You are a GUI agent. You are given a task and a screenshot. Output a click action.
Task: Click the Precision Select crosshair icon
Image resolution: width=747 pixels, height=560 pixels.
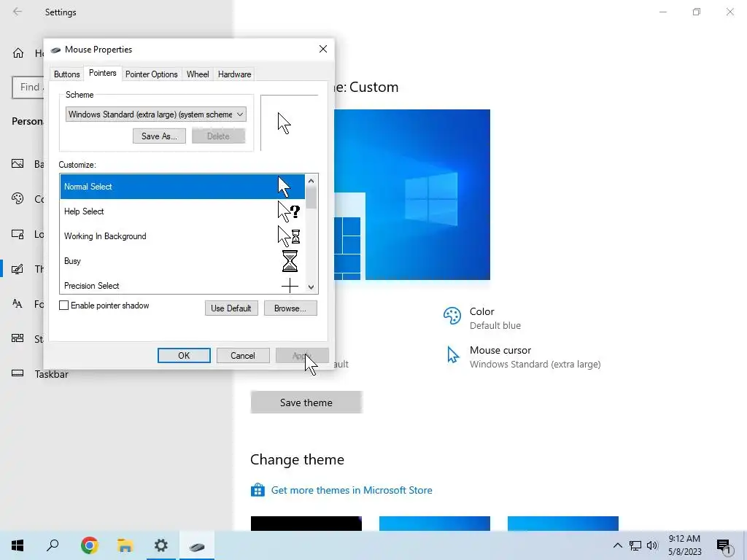pos(290,286)
